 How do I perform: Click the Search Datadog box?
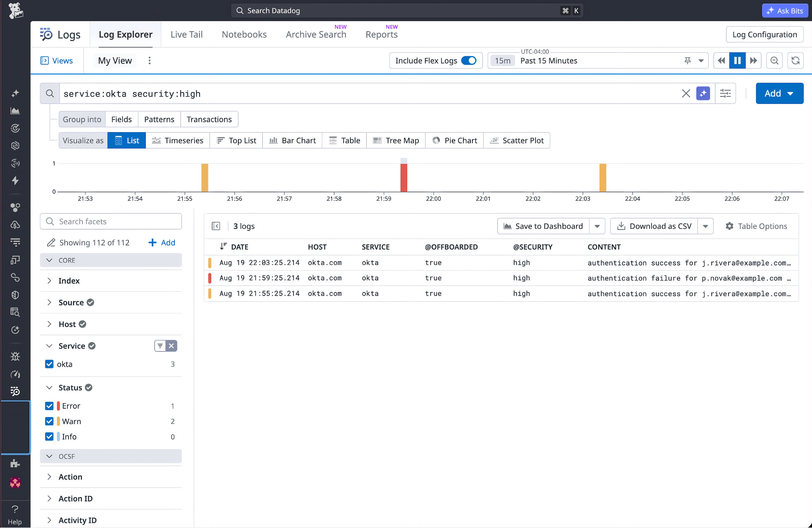[407, 11]
